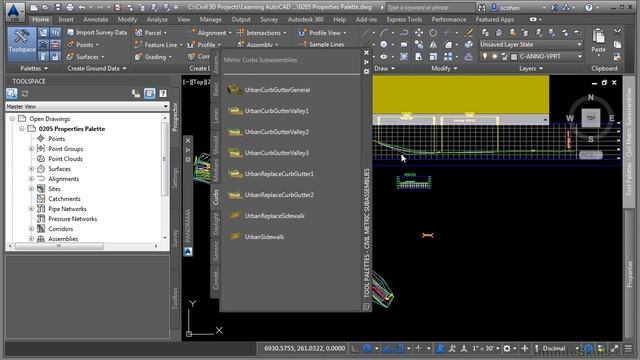Click the Undo arrow in quick access toolbar
640x360 pixels.
[x=82, y=7]
